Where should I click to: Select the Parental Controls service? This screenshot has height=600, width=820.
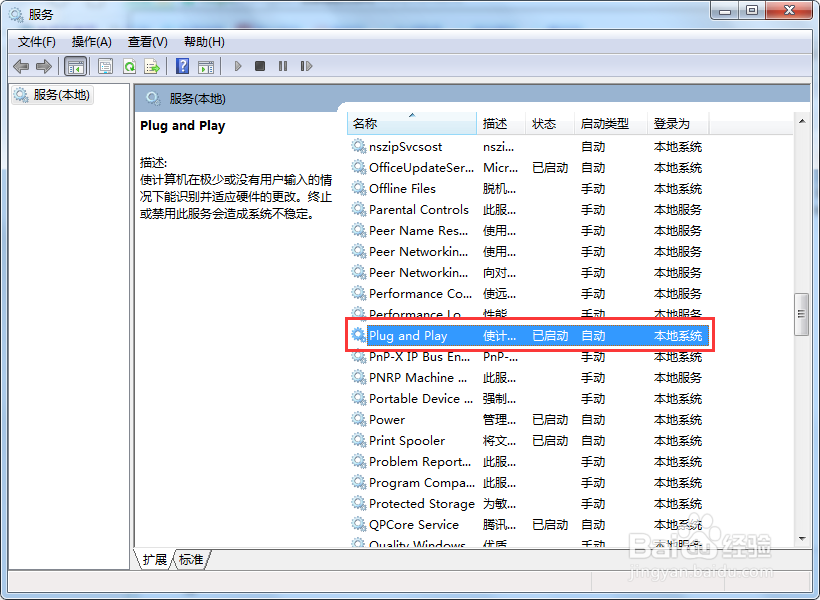click(419, 209)
